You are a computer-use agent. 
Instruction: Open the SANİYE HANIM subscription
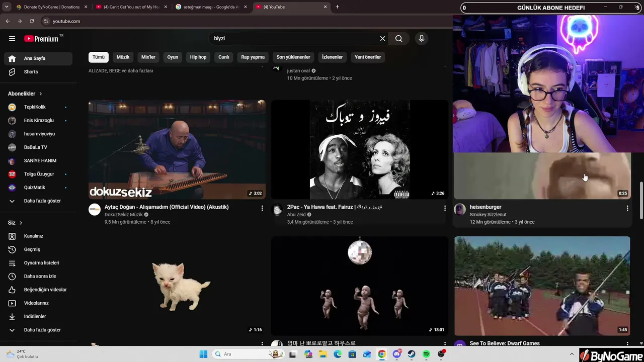click(38, 161)
